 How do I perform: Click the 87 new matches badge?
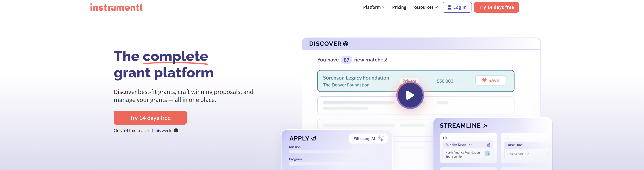(x=346, y=60)
